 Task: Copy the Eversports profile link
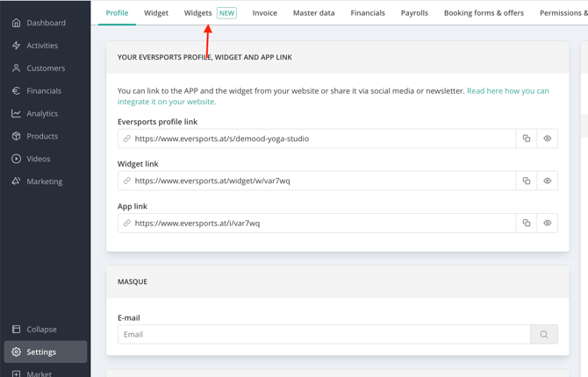[x=527, y=139]
